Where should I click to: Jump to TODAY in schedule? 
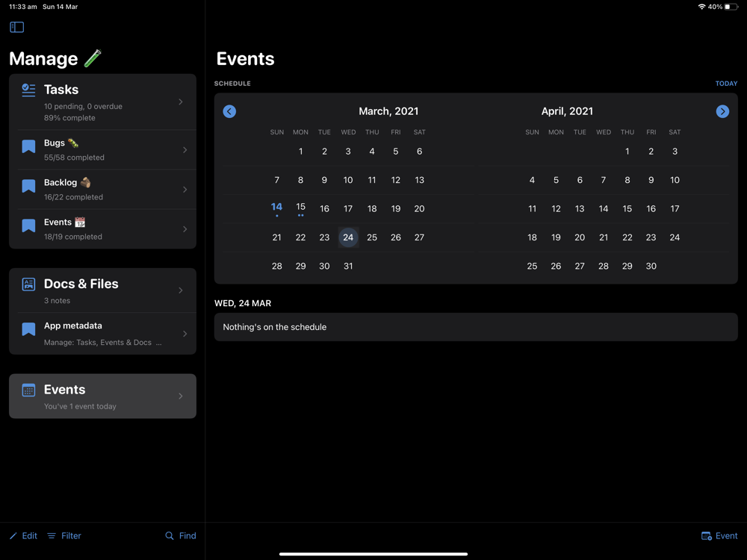point(726,84)
